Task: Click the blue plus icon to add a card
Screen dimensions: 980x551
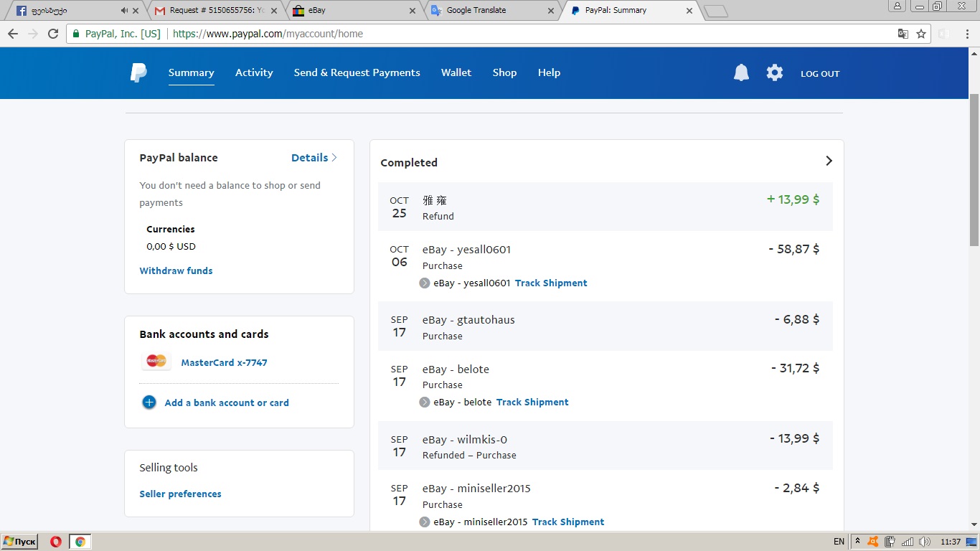Action: coord(149,402)
